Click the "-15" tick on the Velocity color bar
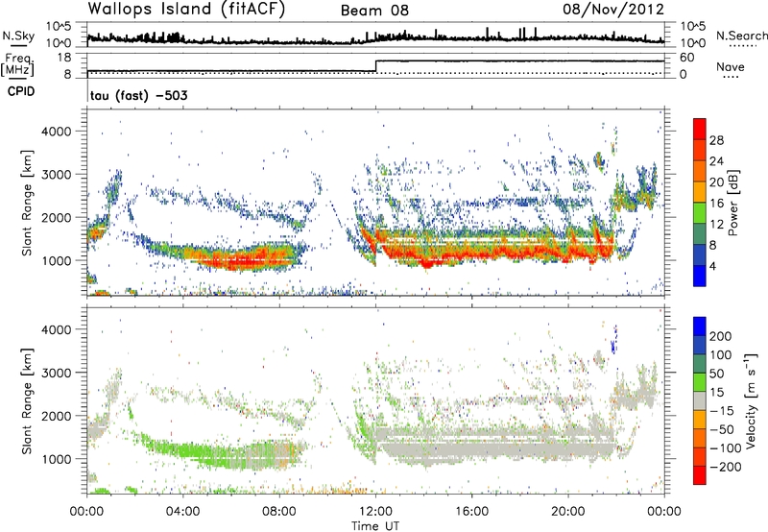Screen dimensions: 768x532 click(722, 410)
